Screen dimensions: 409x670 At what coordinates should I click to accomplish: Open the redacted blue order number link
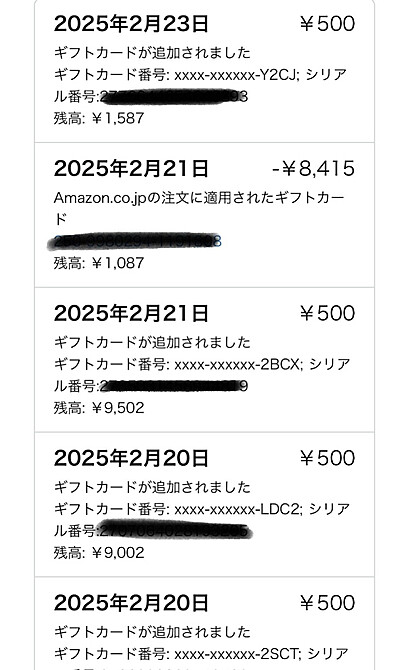(x=135, y=241)
